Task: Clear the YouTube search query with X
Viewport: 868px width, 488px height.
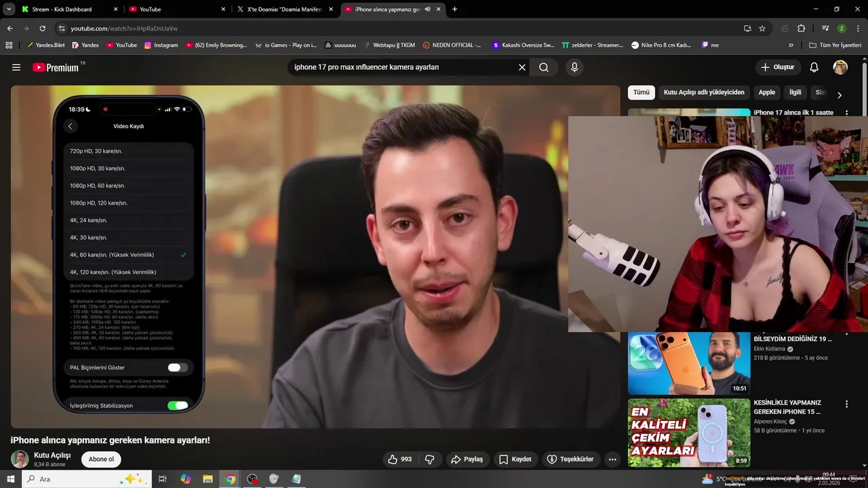Action: (x=522, y=67)
